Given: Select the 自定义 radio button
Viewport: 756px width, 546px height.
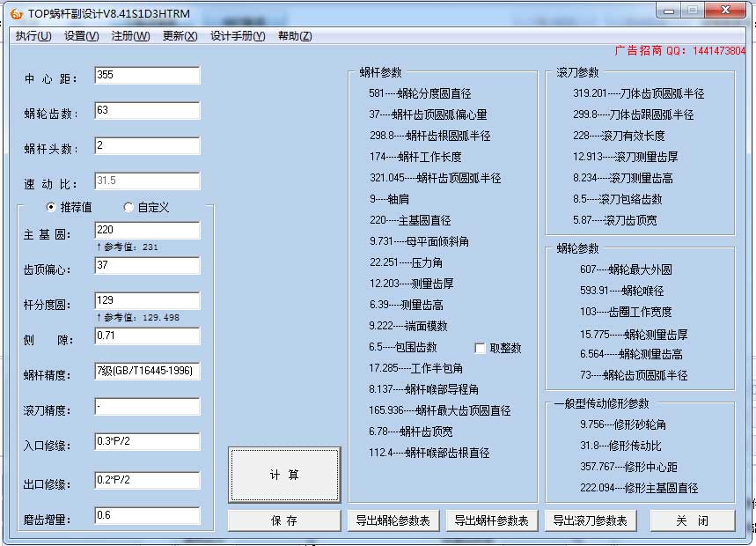Looking at the screenshot, I should (128, 207).
